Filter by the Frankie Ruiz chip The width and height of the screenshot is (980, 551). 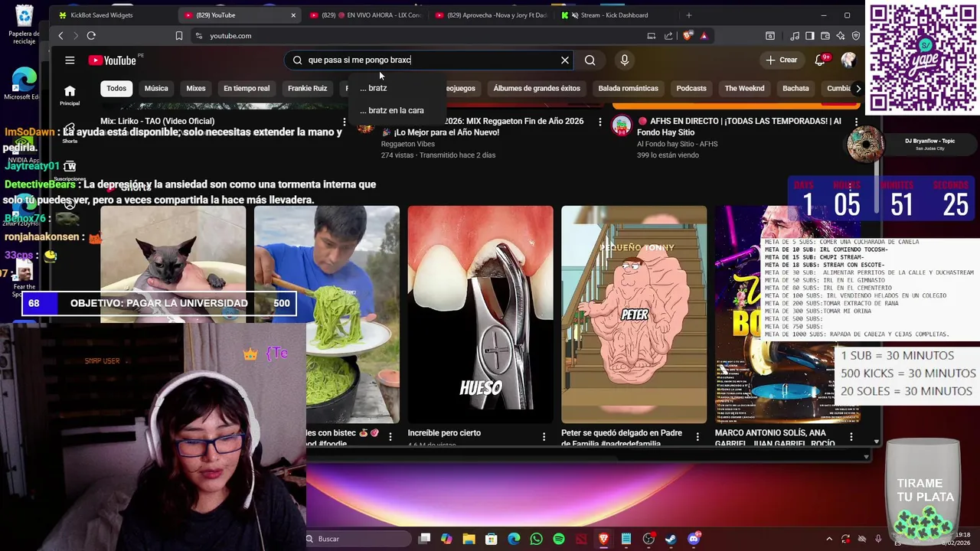[x=307, y=88]
